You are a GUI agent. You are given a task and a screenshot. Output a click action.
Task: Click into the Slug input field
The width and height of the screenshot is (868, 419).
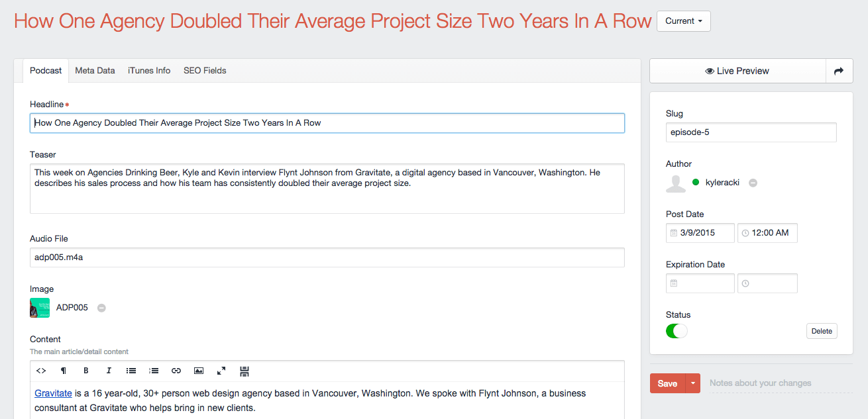pyautogui.click(x=751, y=132)
